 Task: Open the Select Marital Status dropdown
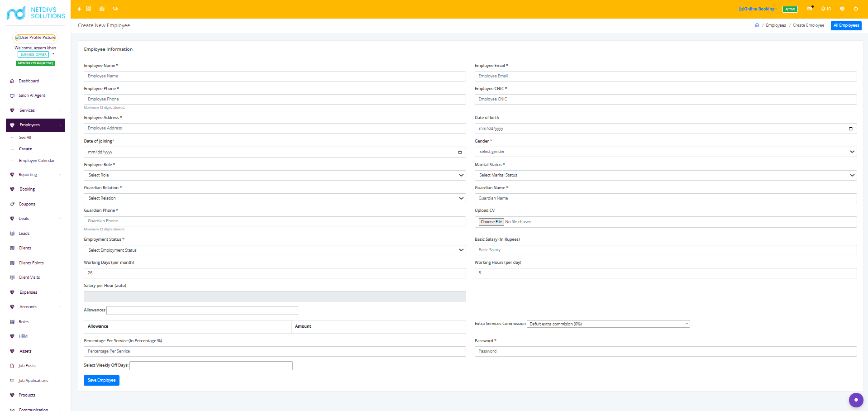(666, 175)
